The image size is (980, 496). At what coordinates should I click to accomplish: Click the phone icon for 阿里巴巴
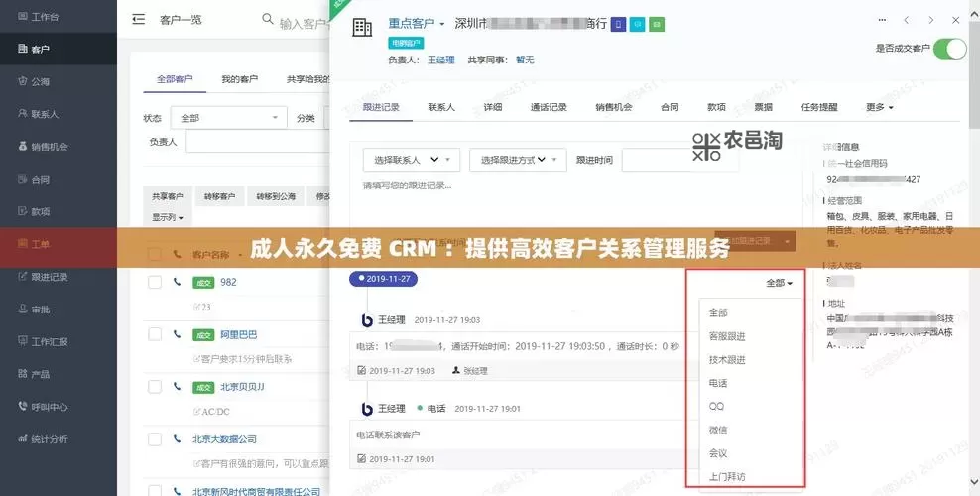(x=177, y=334)
